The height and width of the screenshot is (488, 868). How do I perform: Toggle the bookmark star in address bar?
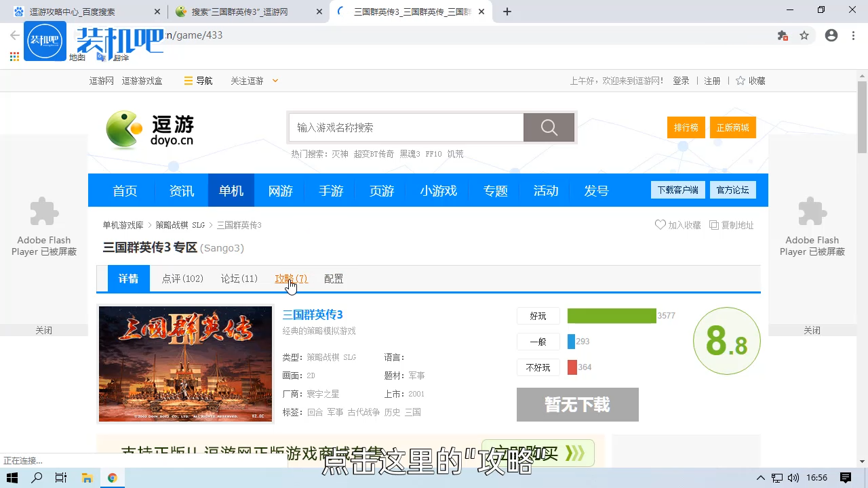[804, 35]
